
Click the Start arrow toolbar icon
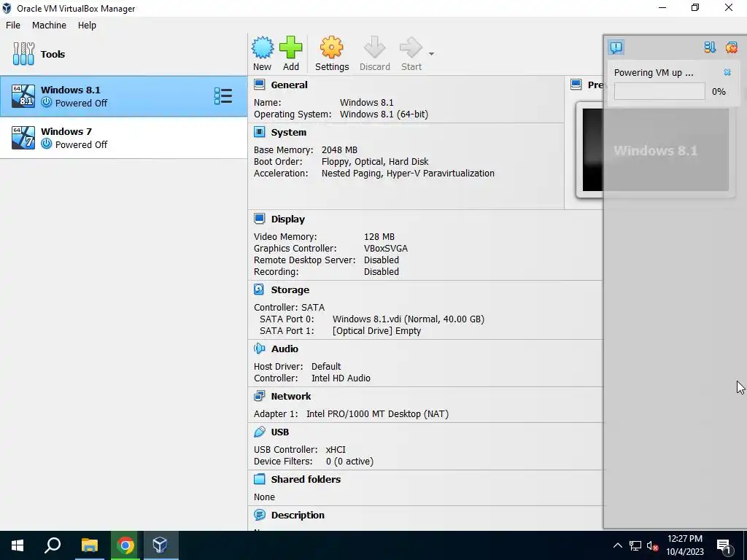click(x=411, y=47)
